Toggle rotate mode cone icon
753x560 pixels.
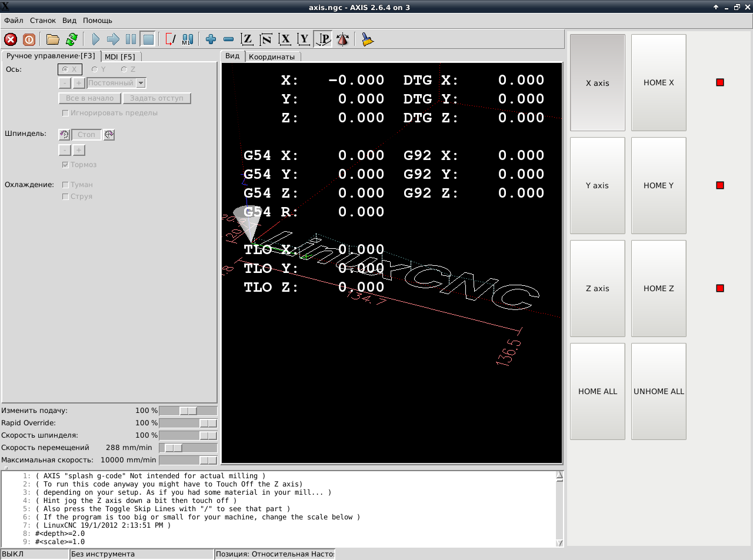tap(342, 39)
